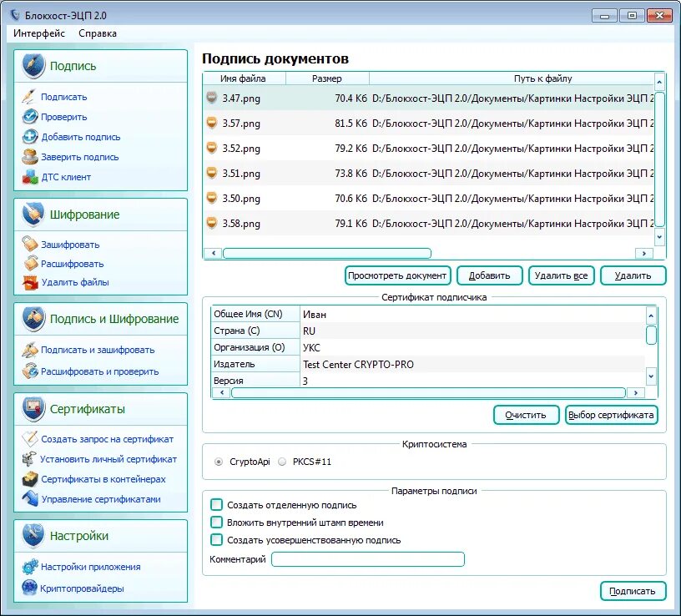Click certificate table scroll right arrow
The image size is (681, 616).
click(x=636, y=392)
